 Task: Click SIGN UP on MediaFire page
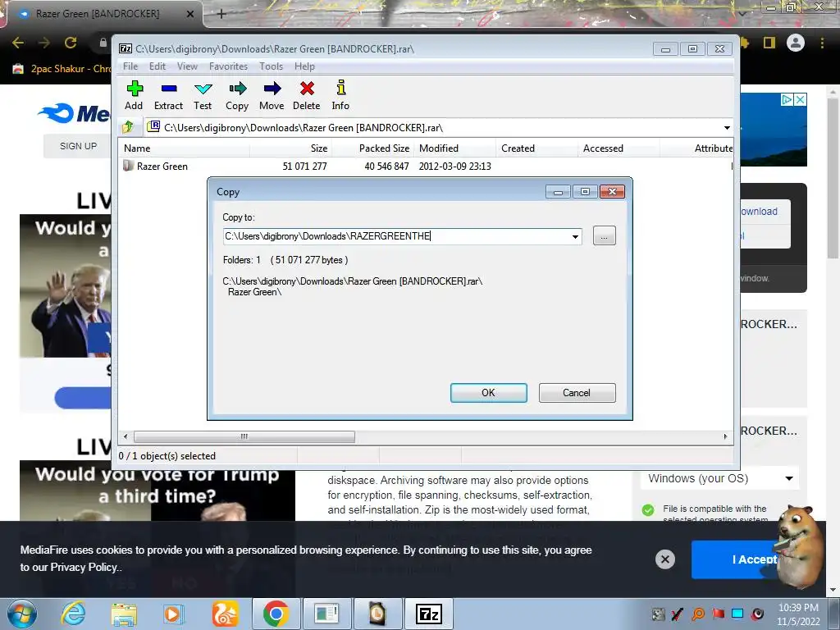coord(78,146)
